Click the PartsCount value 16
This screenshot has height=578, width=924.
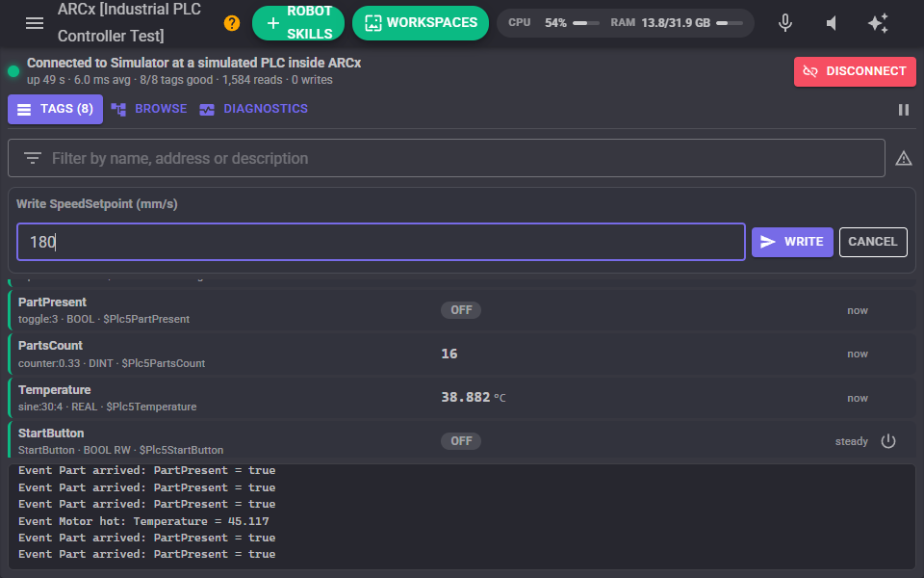tap(449, 354)
